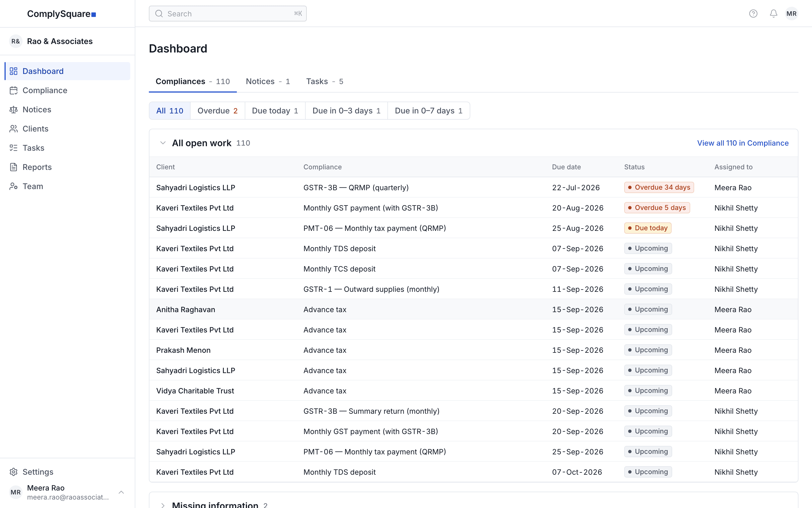Select the Overdue 2 filter

(x=217, y=111)
